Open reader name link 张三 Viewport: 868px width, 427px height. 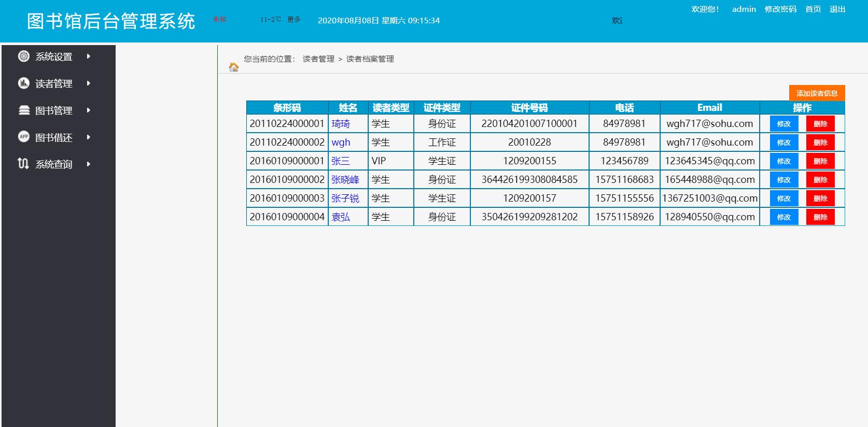tap(341, 161)
